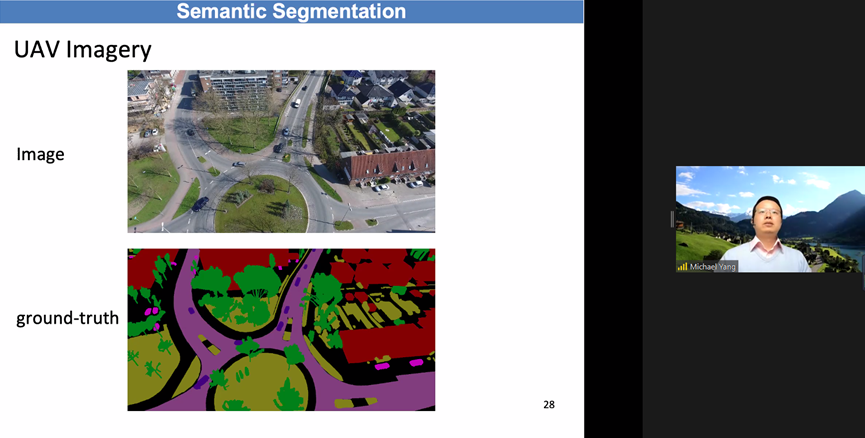The image size is (865, 438).
Task: Click the UAV Imagery heading
Action: coord(83,50)
